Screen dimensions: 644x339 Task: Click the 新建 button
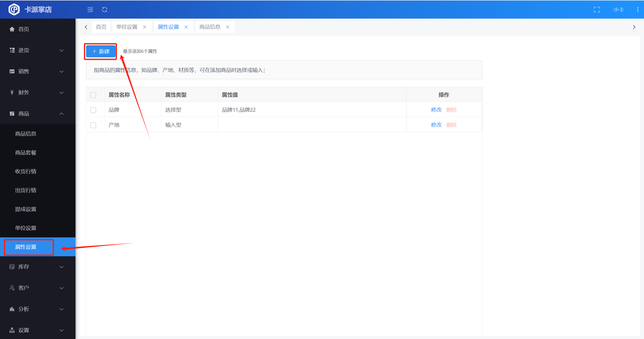click(x=101, y=51)
